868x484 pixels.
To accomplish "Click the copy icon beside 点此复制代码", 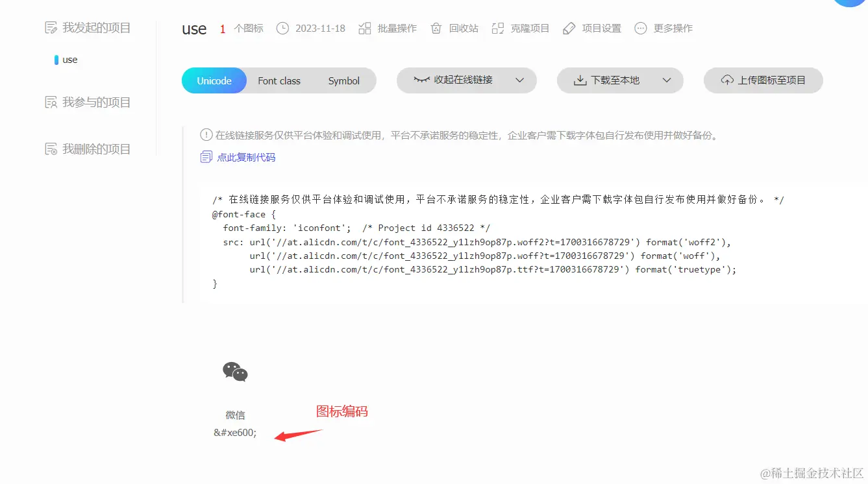I will [x=206, y=157].
